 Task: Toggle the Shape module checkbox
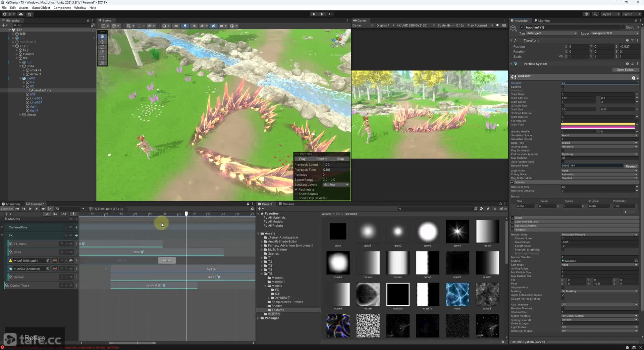[x=513, y=218]
